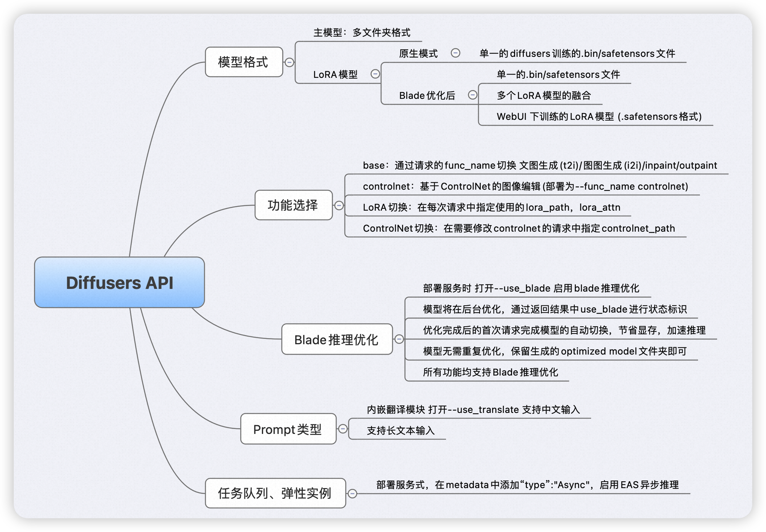The width and height of the screenshot is (766, 532).
Task: Select the Diffusers API central node
Action: [x=120, y=282]
